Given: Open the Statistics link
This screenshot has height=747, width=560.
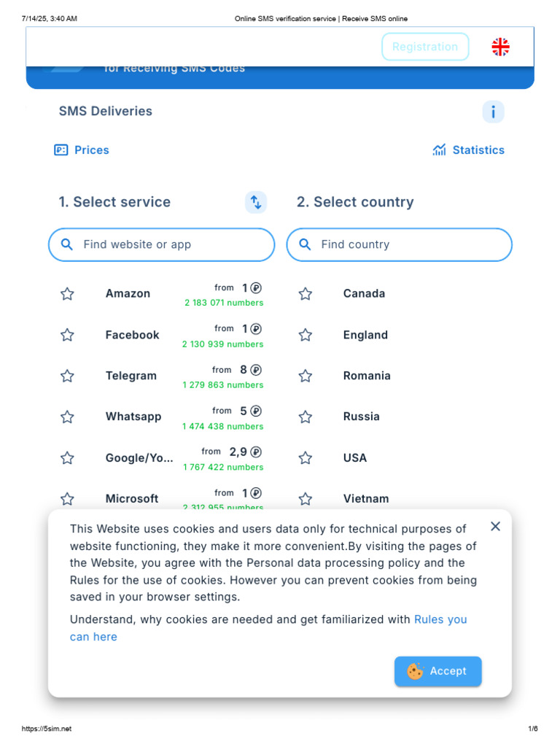Looking at the screenshot, I should 478,150.
